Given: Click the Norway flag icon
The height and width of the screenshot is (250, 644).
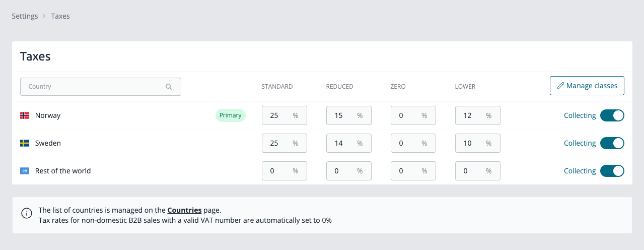Looking at the screenshot, I should tap(25, 115).
